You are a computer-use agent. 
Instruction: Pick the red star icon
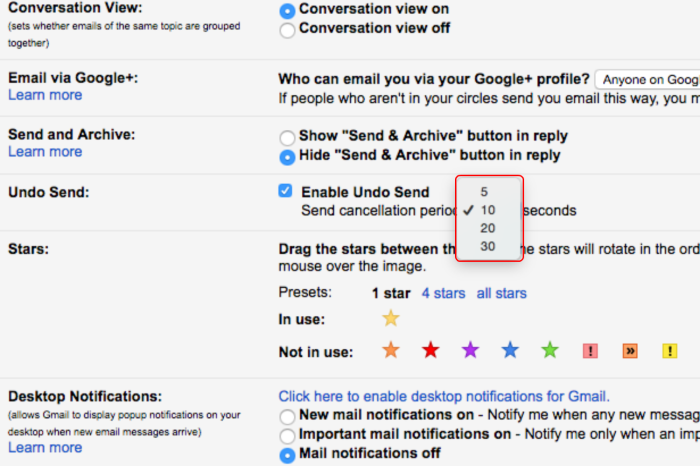coord(430,350)
